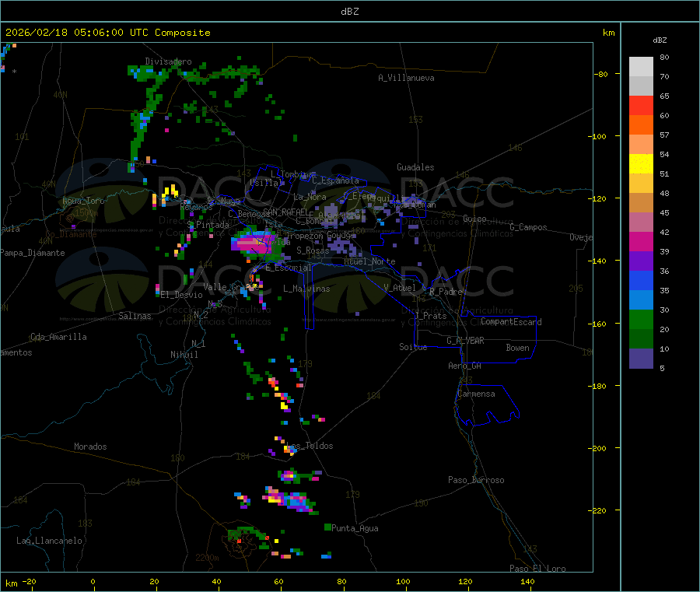700x592 pixels.
Task: Click the Punta_Agua location label
Action: [x=355, y=528]
